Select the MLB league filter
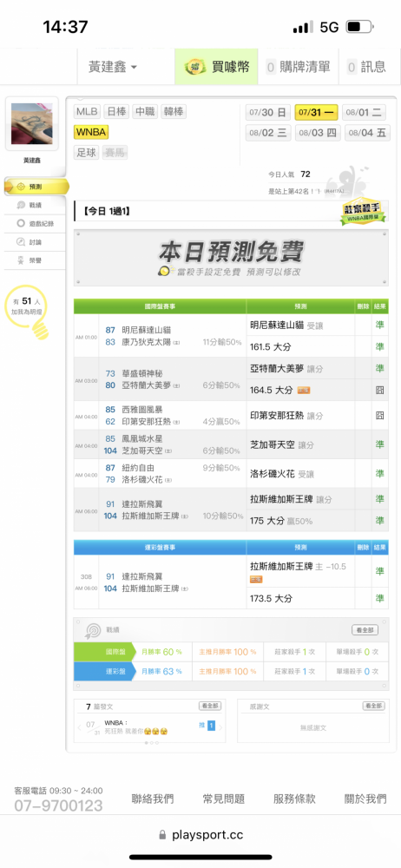 [87, 112]
